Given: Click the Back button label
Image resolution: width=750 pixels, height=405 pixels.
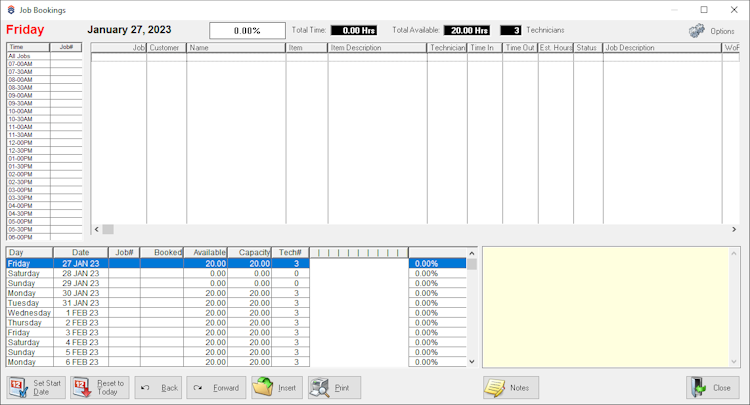Looking at the screenshot, I should point(169,388).
